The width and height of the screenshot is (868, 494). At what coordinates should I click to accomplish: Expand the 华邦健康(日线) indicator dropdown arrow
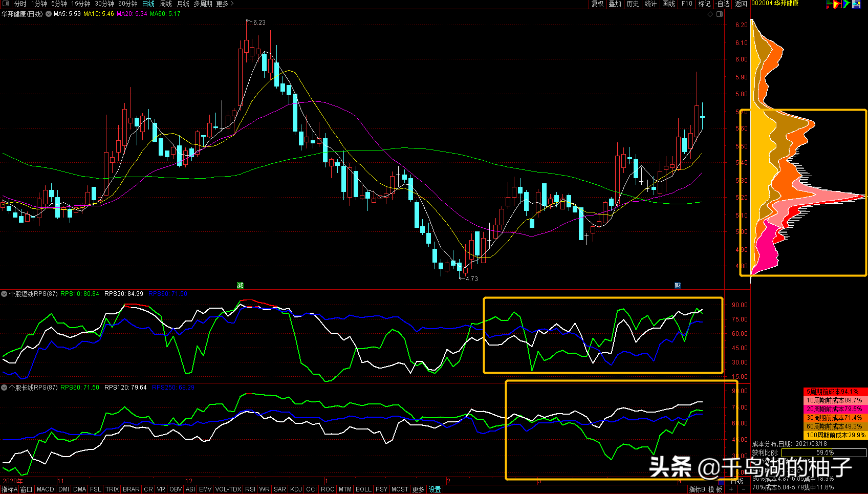coord(49,14)
